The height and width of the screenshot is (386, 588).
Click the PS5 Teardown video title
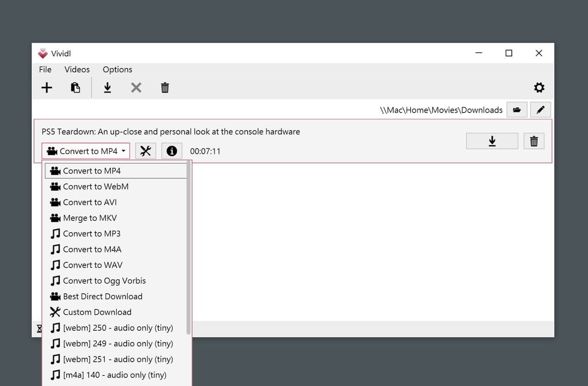pos(171,131)
